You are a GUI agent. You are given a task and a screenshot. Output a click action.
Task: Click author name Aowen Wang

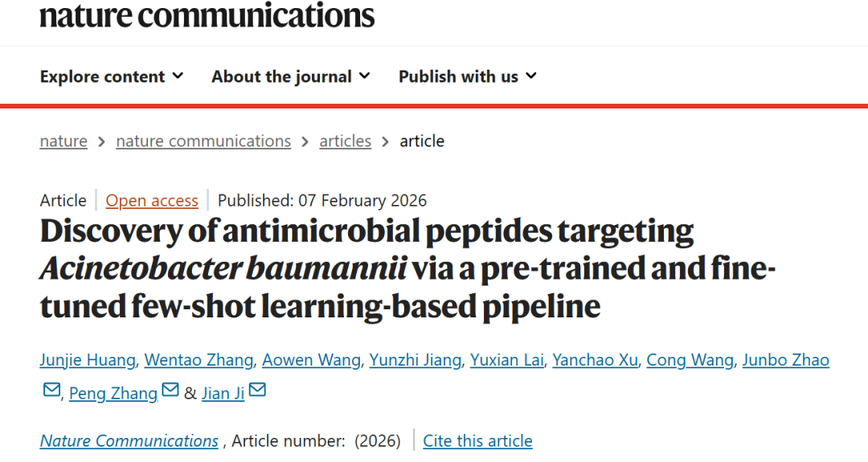click(312, 361)
